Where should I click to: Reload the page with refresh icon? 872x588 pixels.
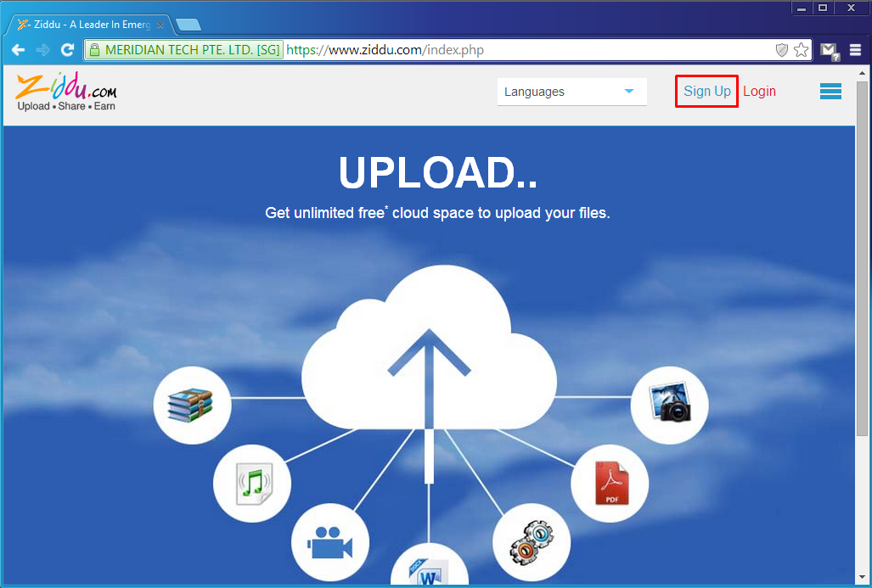click(67, 49)
